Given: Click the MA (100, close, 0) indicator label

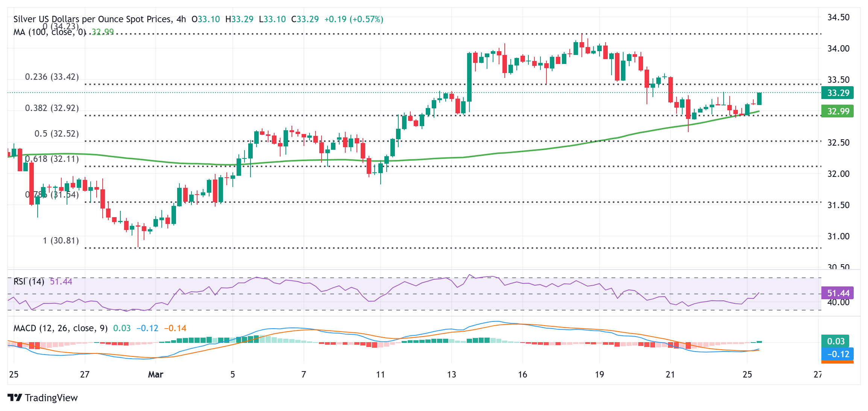Looking at the screenshot, I should tap(50, 32).
